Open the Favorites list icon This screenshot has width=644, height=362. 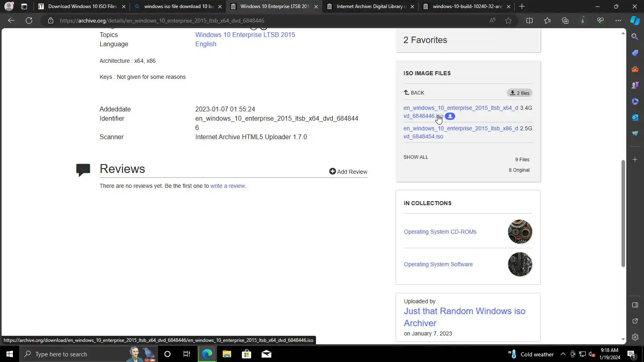coord(547,21)
